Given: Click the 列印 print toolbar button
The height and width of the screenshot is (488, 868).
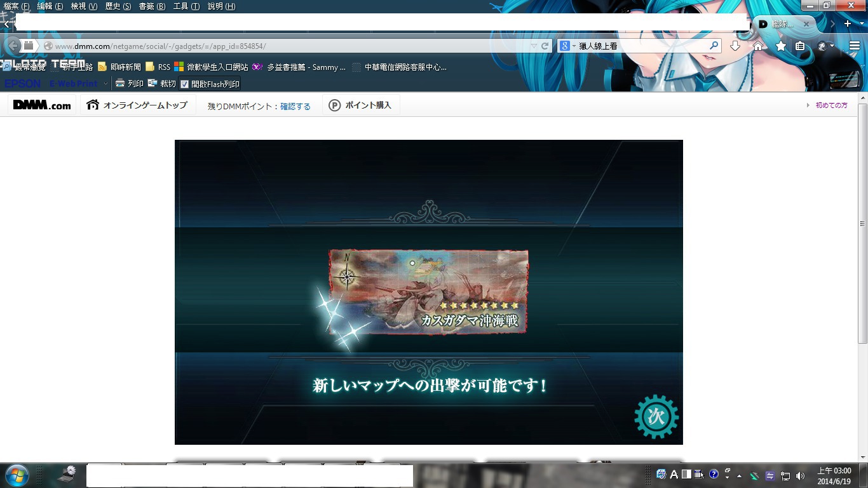Looking at the screenshot, I should (x=129, y=83).
